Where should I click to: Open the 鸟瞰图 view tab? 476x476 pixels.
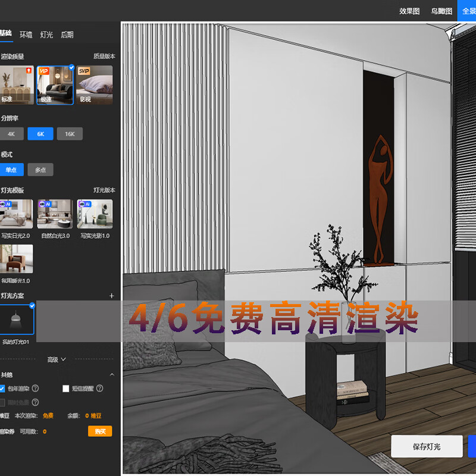tap(441, 11)
